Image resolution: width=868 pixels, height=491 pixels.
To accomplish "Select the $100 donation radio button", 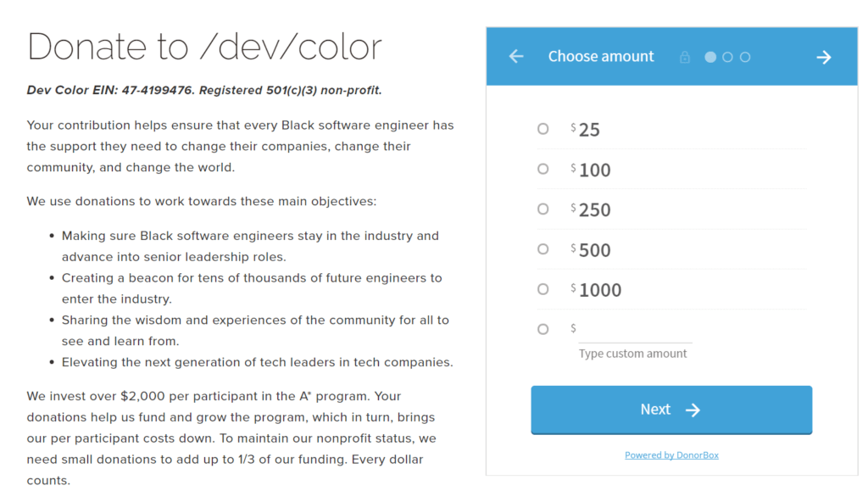I will pyautogui.click(x=543, y=170).
